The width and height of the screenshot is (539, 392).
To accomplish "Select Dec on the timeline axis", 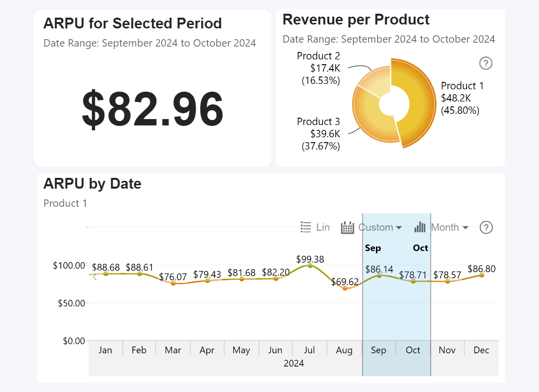I will 481,350.
